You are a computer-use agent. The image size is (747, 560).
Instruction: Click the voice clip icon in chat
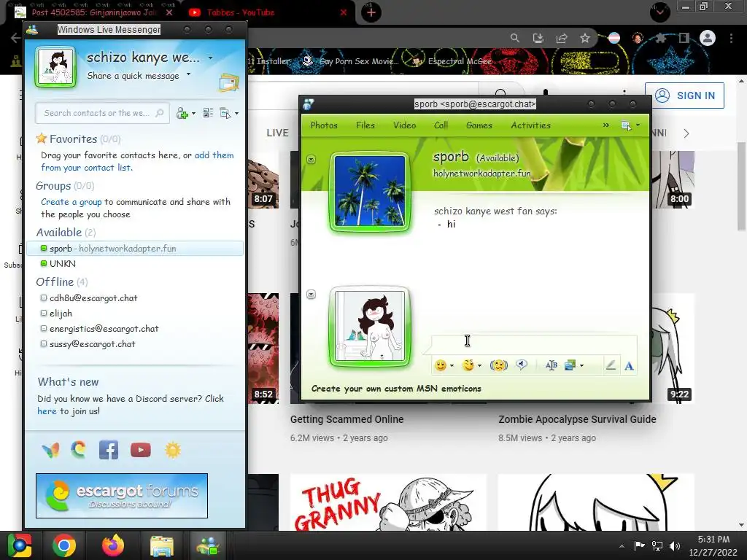[x=522, y=365]
